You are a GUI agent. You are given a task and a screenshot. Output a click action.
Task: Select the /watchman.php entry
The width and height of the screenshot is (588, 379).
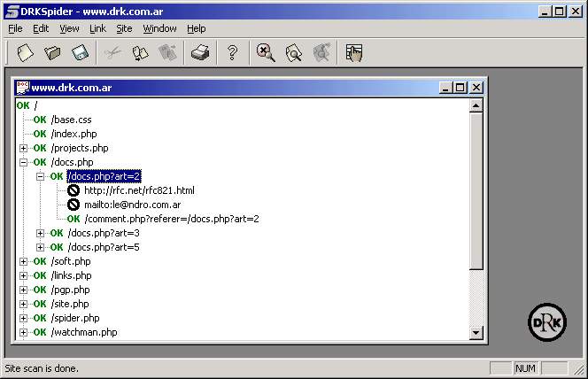click(84, 333)
